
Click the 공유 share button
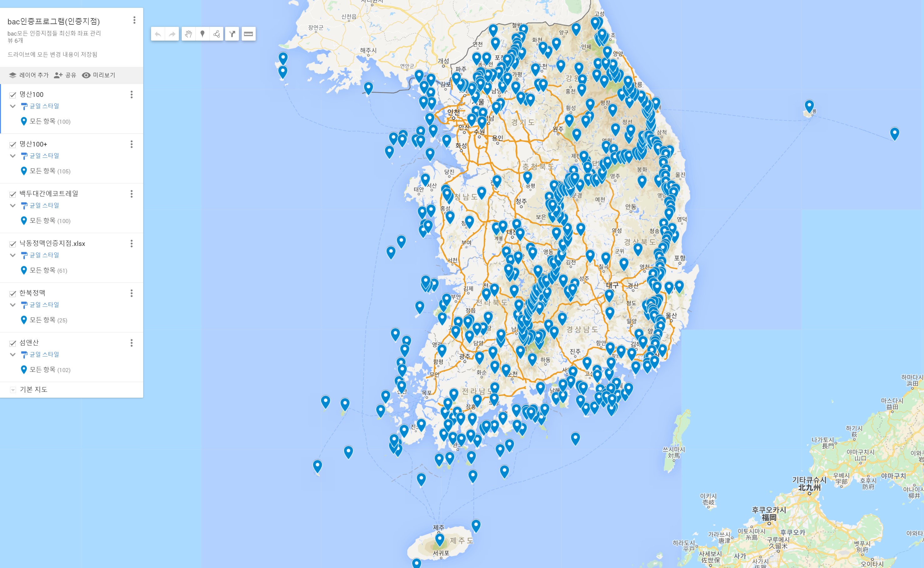(x=65, y=75)
